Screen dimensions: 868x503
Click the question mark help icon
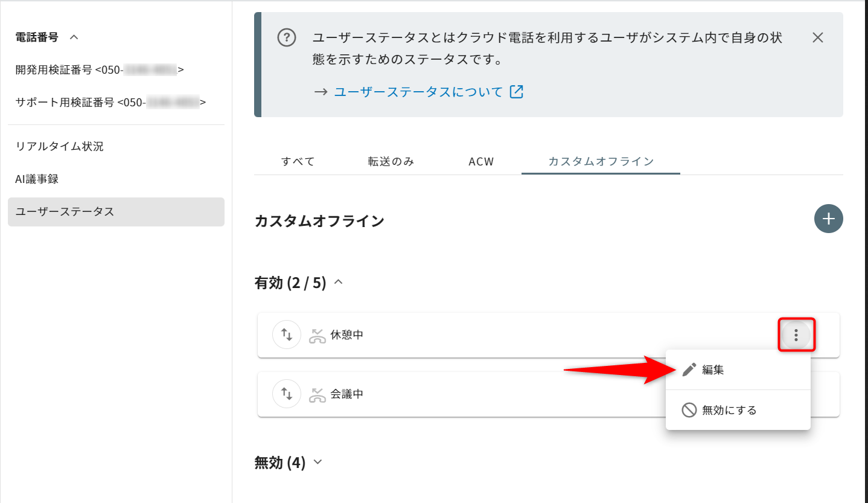[x=287, y=38]
